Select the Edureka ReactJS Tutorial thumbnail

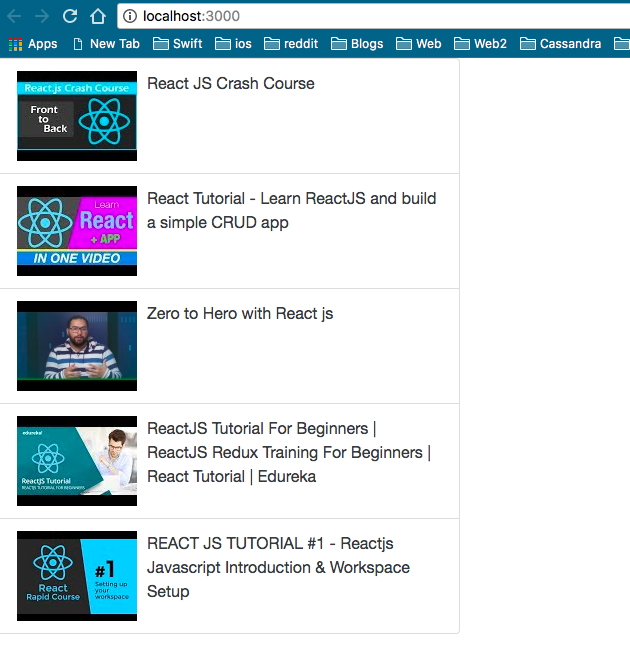click(x=77, y=461)
